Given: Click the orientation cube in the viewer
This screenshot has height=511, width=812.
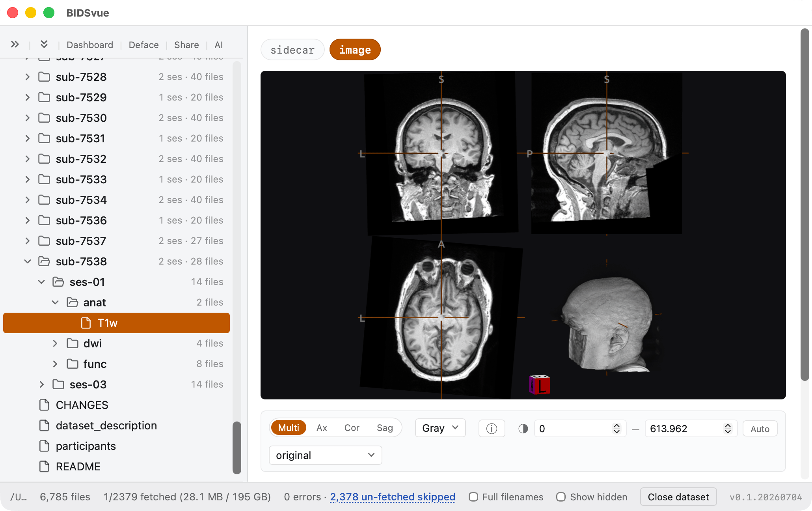Looking at the screenshot, I should point(539,384).
